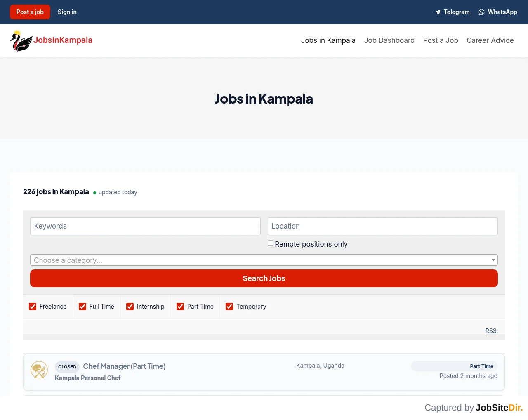This screenshot has width=528, height=420.
Task: Click the WhatsApp phone icon
Action: click(x=481, y=12)
